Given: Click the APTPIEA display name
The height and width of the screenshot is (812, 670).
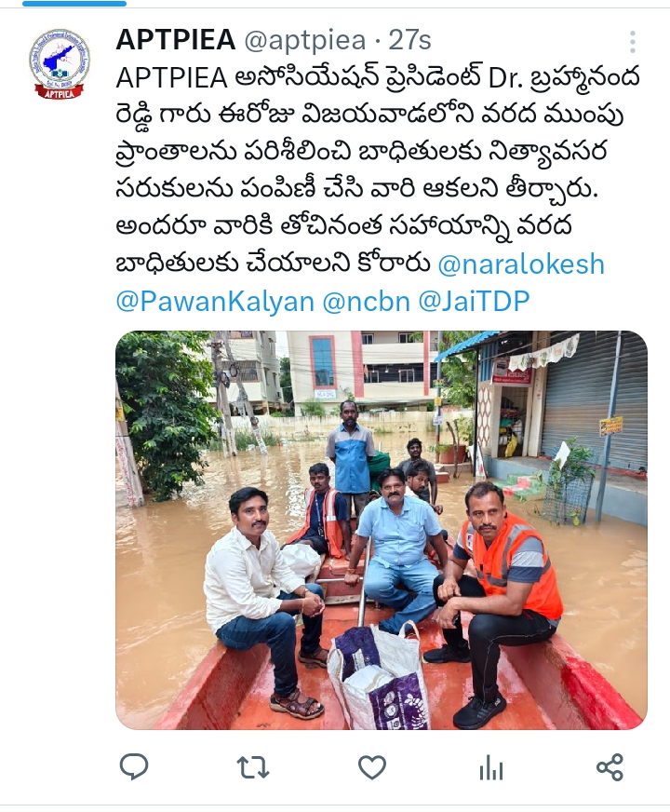Looking at the screenshot, I should 175,40.
